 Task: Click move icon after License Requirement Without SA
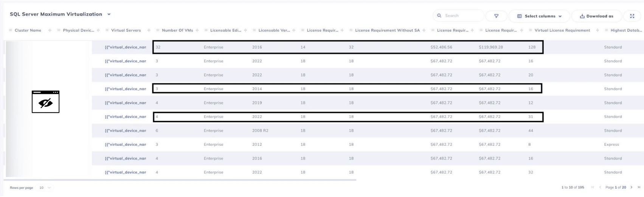click(x=424, y=30)
